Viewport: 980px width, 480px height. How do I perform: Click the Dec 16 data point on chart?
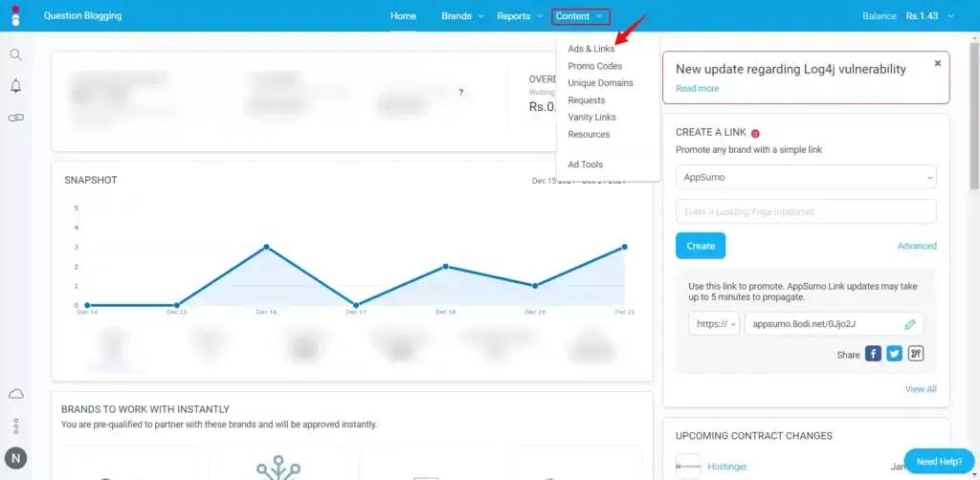[x=266, y=247]
